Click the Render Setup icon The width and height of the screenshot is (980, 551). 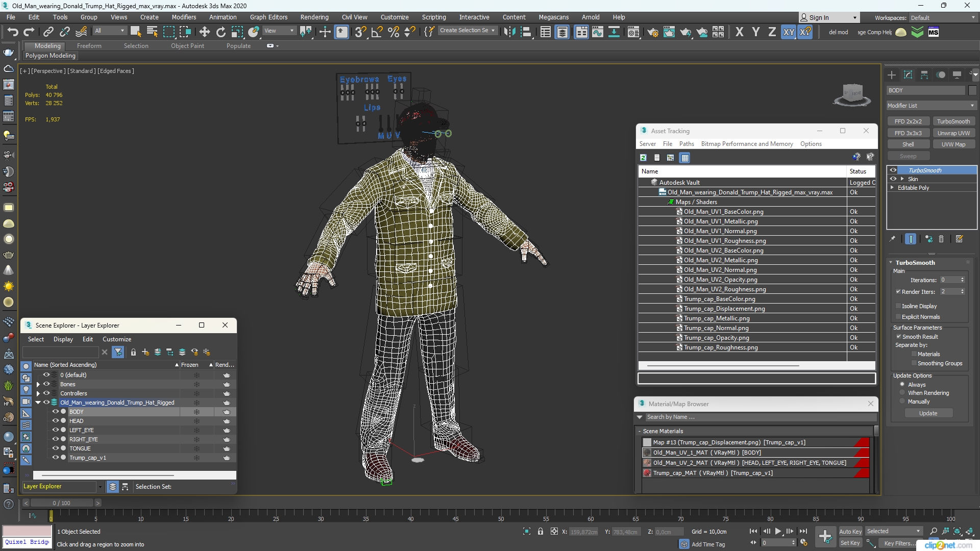pos(653,32)
